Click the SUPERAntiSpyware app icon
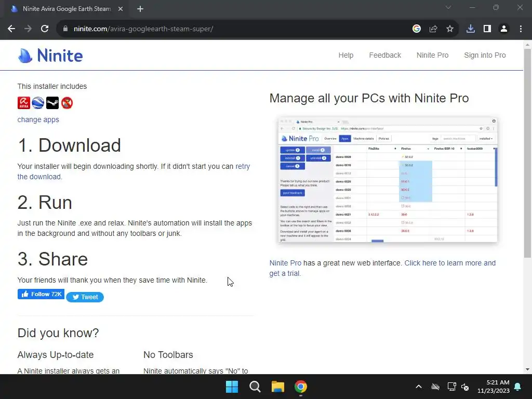Screen dimensions: 532x399 67,103
